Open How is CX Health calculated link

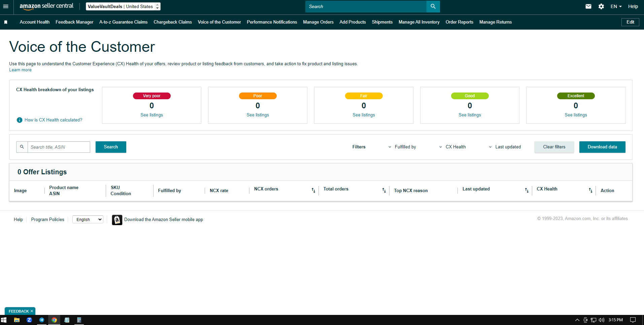click(x=53, y=120)
